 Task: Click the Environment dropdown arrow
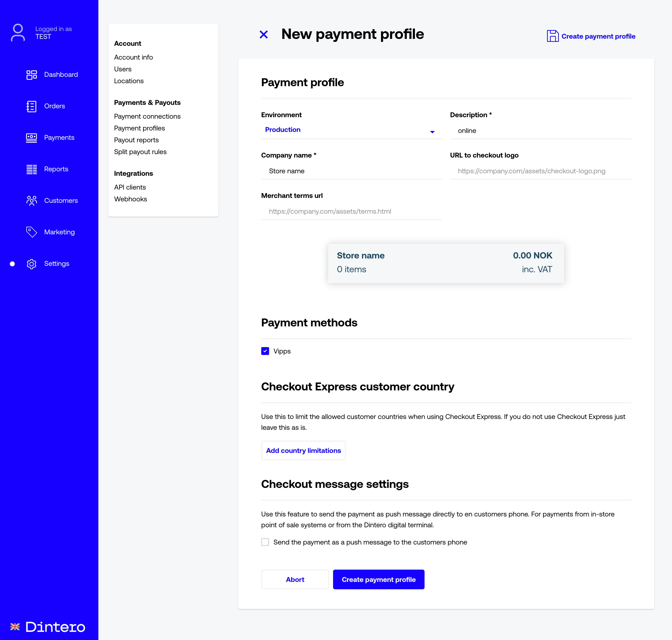click(x=432, y=132)
